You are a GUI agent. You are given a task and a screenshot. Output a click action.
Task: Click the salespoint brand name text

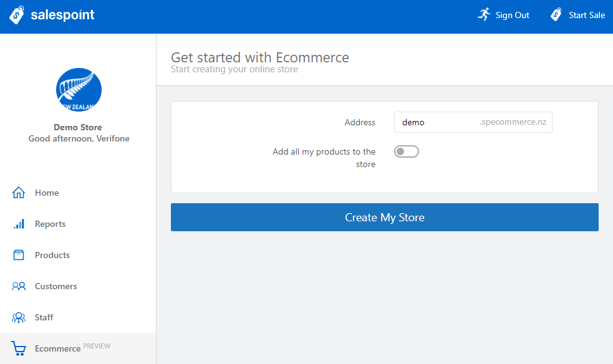coord(62,15)
